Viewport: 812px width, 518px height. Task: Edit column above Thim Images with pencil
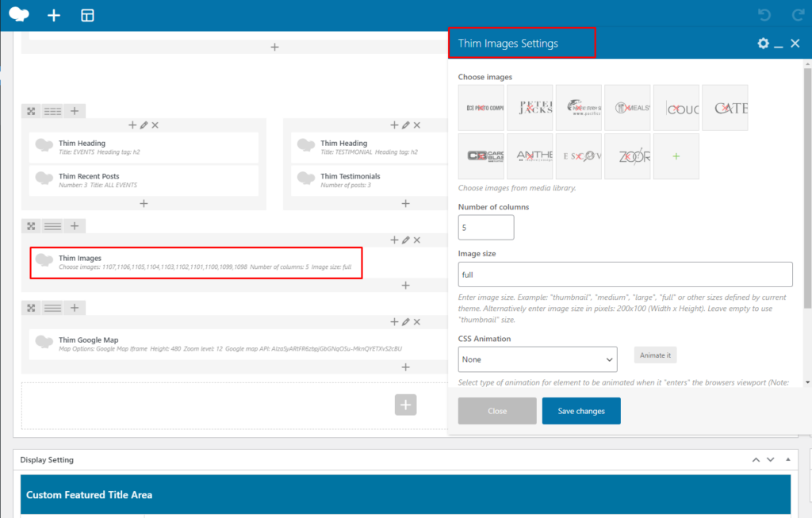point(406,240)
